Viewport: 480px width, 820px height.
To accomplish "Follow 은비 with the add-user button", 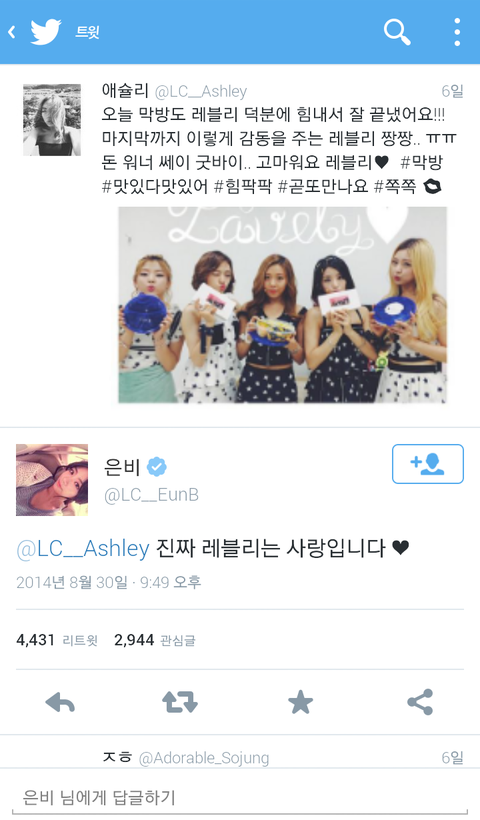I will pyautogui.click(x=428, y=464).
